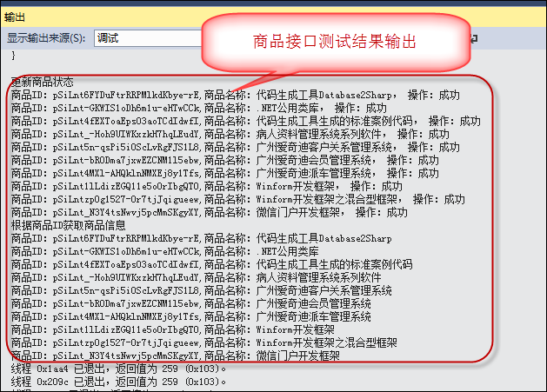547x392 pixels.
Task: Click the 输出 panel title bar
Action: [273, 17]
